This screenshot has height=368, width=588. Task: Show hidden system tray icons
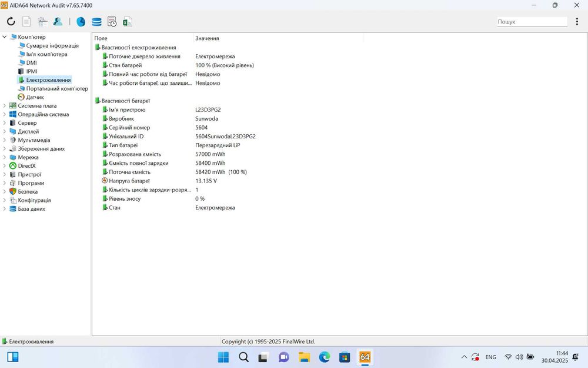(x=464, y=357)
